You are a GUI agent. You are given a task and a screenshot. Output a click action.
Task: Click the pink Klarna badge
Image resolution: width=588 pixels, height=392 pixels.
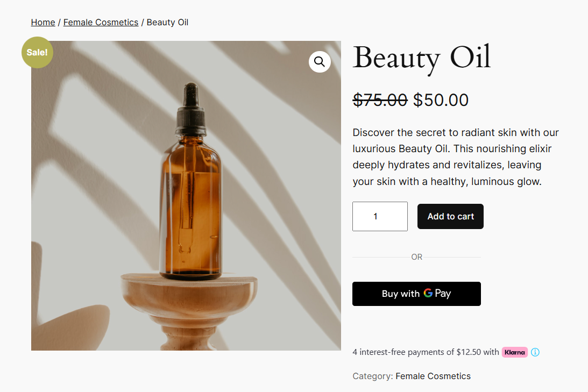(x=514, y=352)
